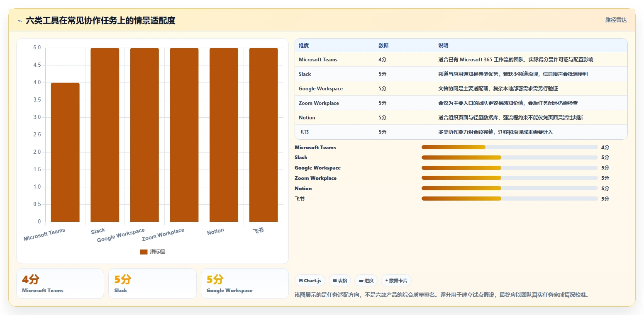644x315 pixels.
Task: Click the Chart.js chip
Action: pyautogui.click(x=310, y=281)
